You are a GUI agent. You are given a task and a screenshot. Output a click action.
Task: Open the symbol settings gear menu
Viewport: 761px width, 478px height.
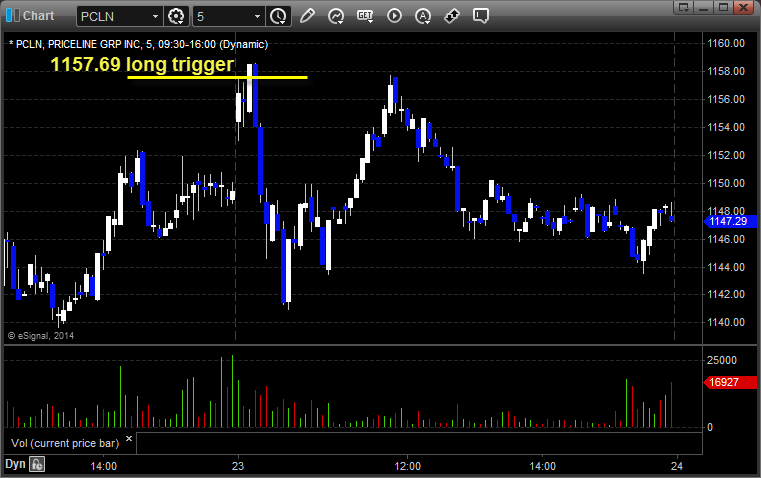coord(176,16)
